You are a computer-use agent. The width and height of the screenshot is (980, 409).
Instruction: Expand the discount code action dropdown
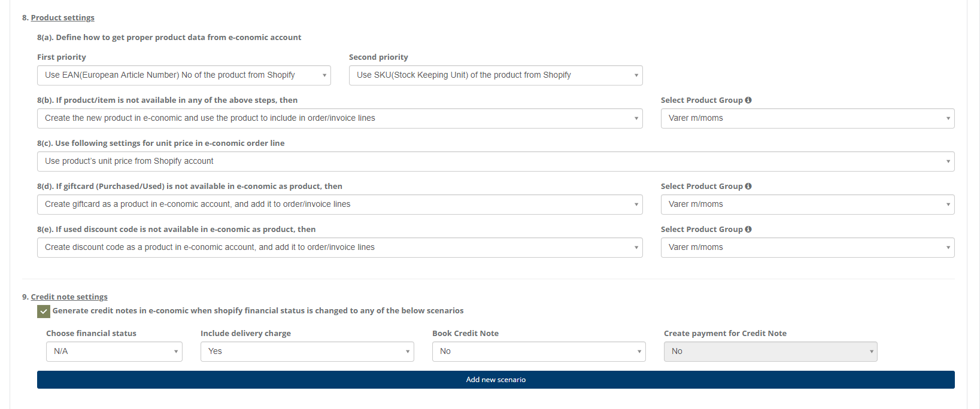(x=339, y=248)
